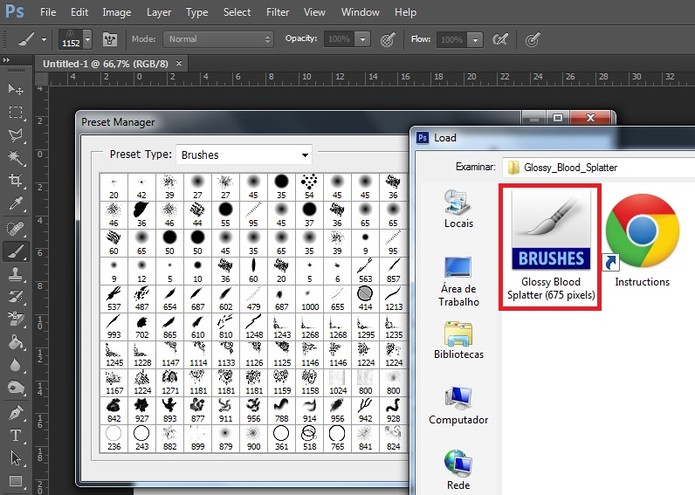Viewport: 695px width, 495px height.
Task: Select the Sponge tool
Action: (16, 388)
